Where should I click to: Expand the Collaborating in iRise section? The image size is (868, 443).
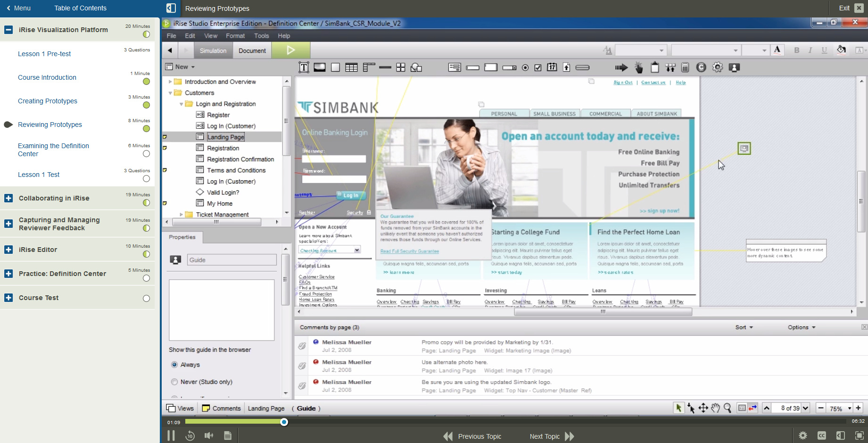(x=8, y=198)
